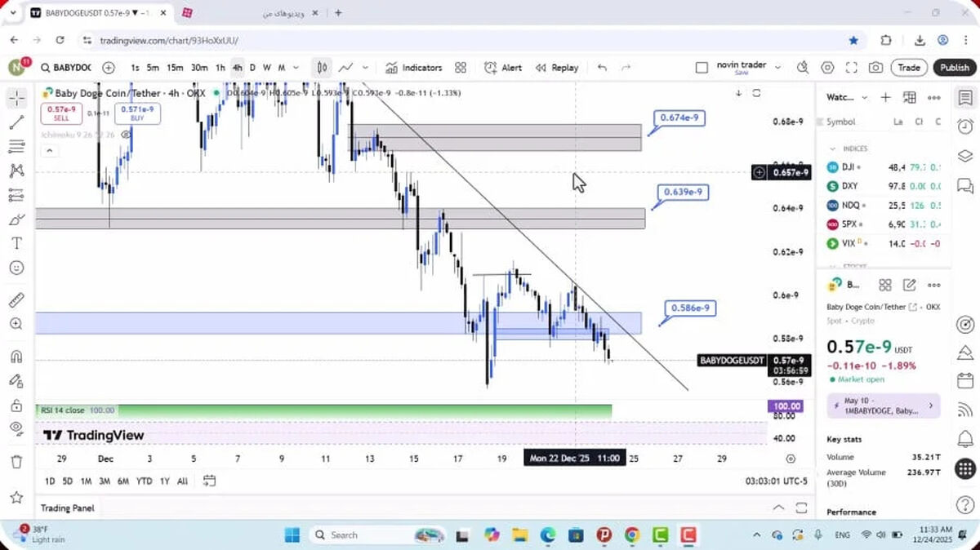Image resolution: width=980 pixels, height=550 pixels.
Task: Open the patterns drawing tools
Action: pos(16,171)
